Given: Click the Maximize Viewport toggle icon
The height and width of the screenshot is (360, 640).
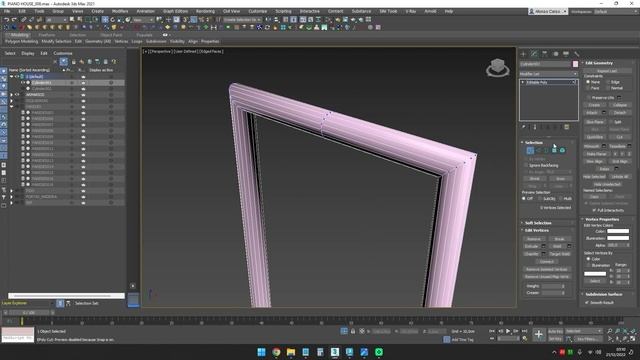Looking at the screenshot, I should (633, 339).
